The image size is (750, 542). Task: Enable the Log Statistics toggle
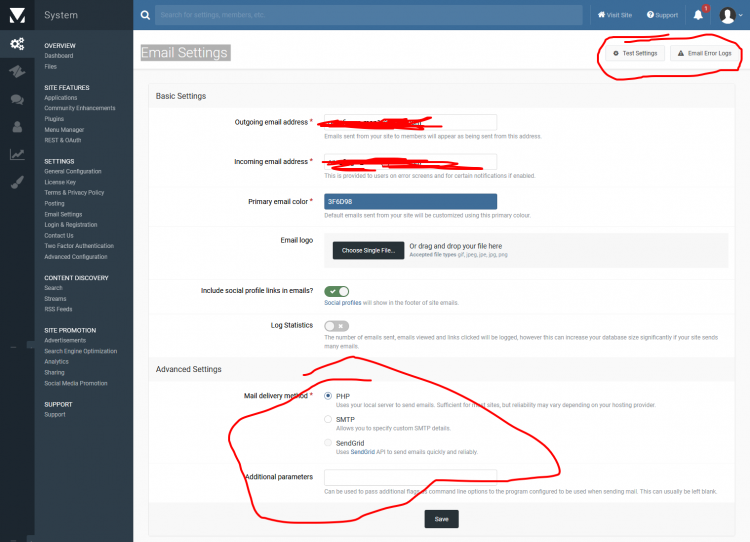click(336, 325)
